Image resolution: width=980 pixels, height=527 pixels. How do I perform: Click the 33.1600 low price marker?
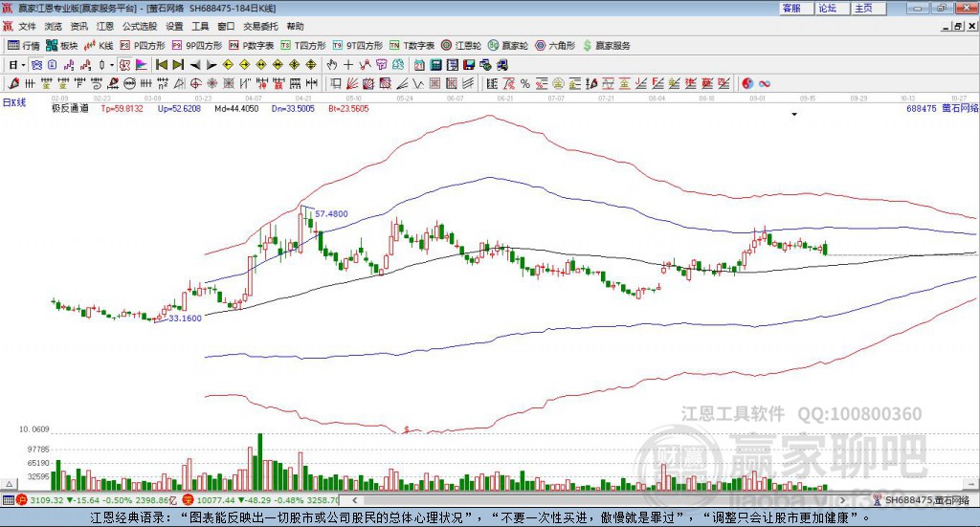coord(185,318)
